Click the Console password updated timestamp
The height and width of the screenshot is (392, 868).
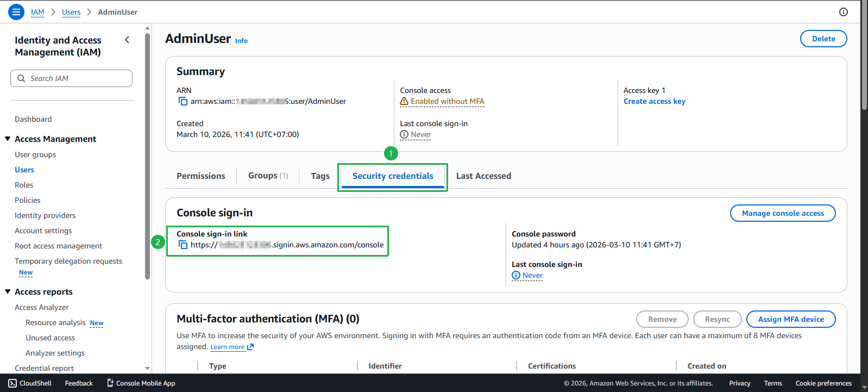click(x=596, y=245)
